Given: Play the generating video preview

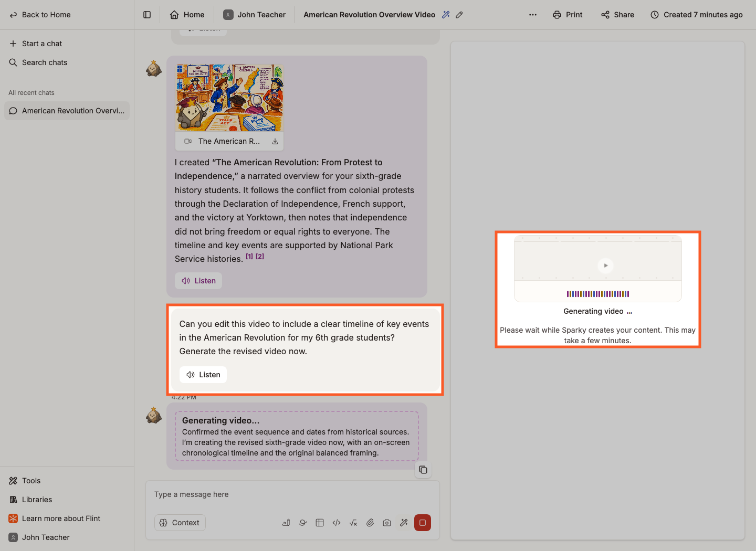Looking at the screenshot, I should click(605, 266).
